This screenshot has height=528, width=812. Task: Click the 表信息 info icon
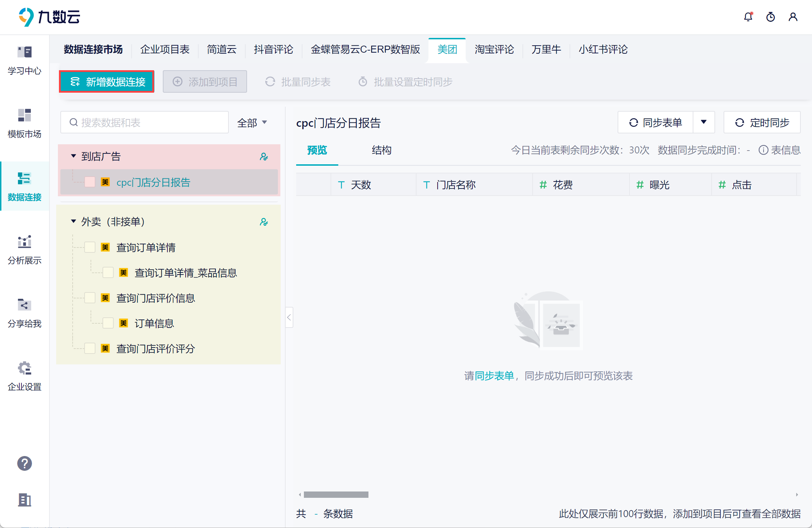(763, 150)
